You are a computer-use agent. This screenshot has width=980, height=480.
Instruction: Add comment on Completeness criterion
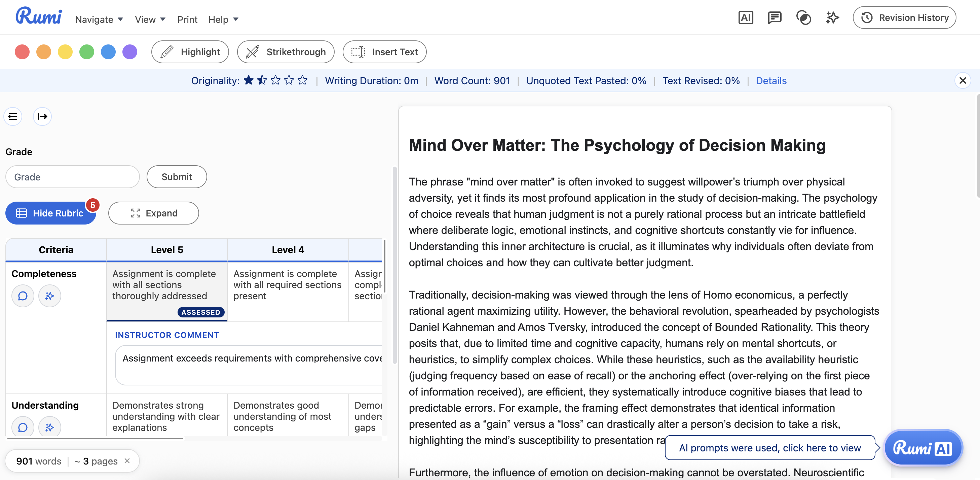23,296
